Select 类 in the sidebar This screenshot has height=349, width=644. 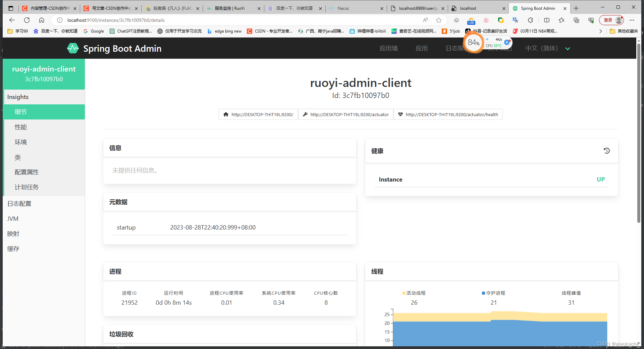(44, 157)
